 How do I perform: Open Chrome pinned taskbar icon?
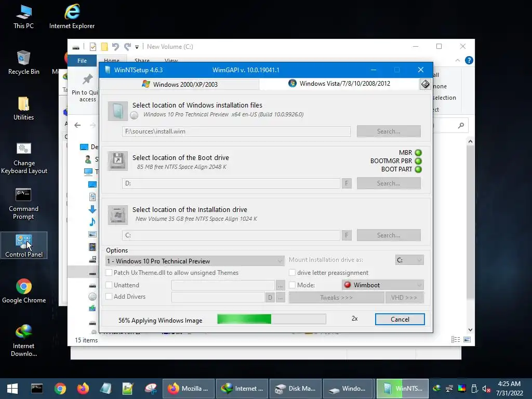[x=60, y=389]
